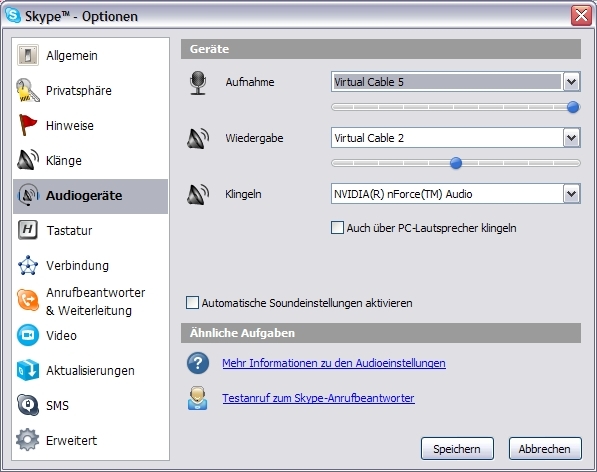
Task: Expand the Wiedergabe device dropdown
Action: coord(571,137)
